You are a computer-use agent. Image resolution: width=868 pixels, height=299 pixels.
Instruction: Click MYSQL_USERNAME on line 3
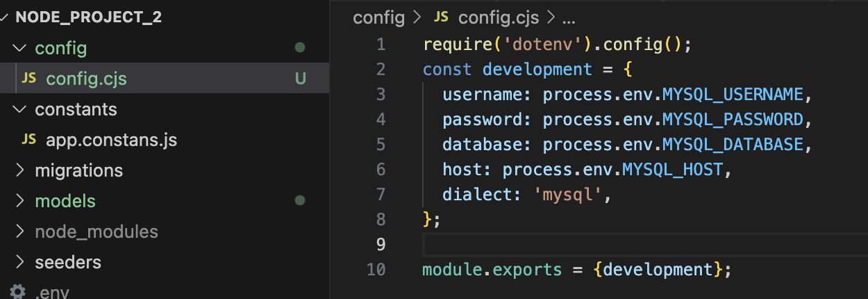[732, 95]
